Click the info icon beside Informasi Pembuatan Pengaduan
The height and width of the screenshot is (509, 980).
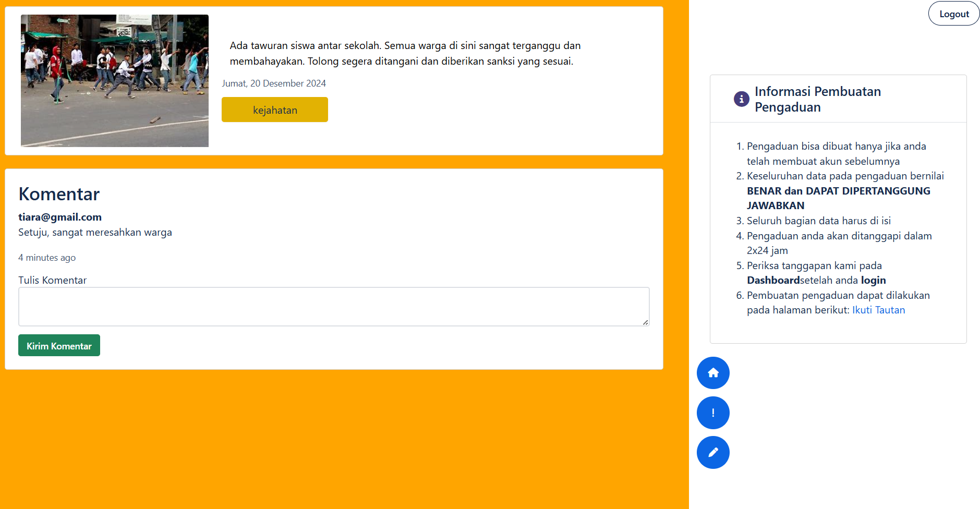741,99
